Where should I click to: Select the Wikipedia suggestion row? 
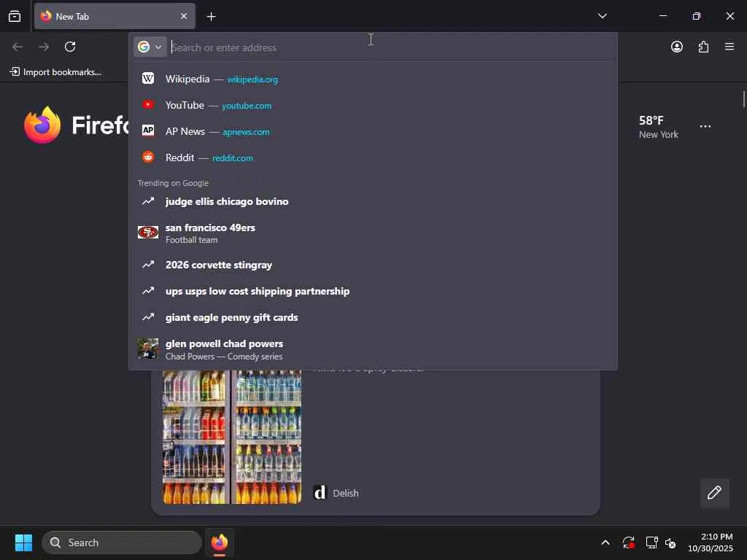[x=373, y=79]
